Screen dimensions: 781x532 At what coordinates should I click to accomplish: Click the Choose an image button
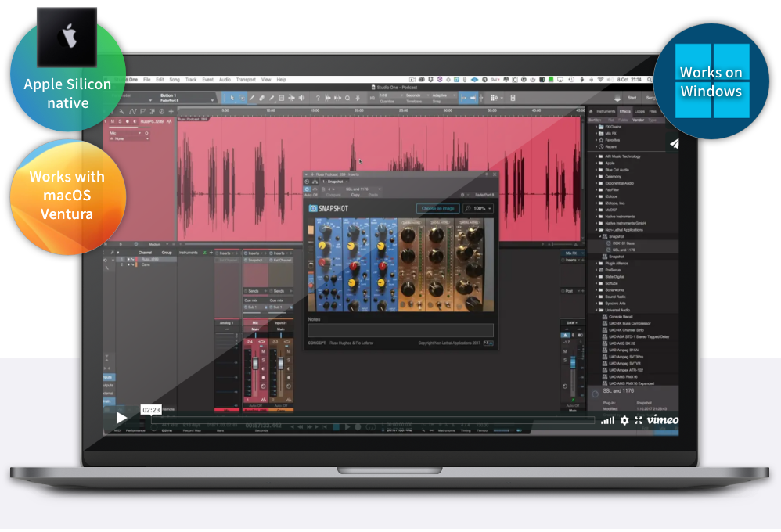[x=437, y=208]
